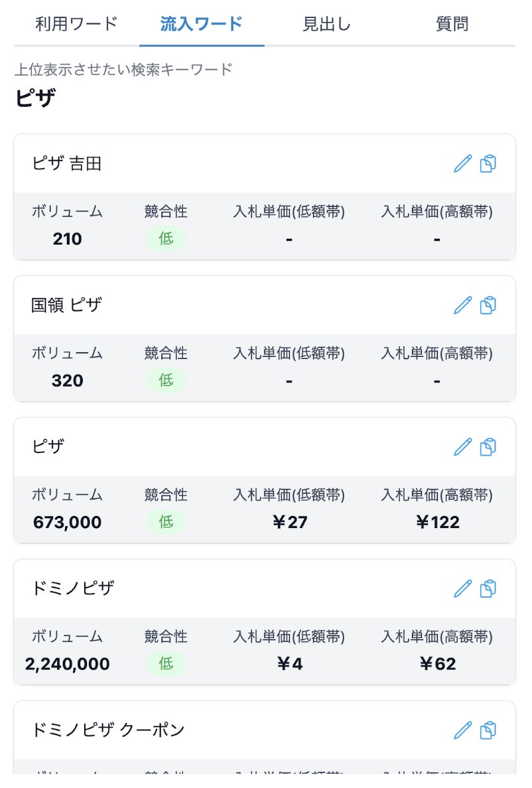Screen dimensions: 532x788
Task: Edit the ドミノピザ keyword
Action: (x=462, y=588)
